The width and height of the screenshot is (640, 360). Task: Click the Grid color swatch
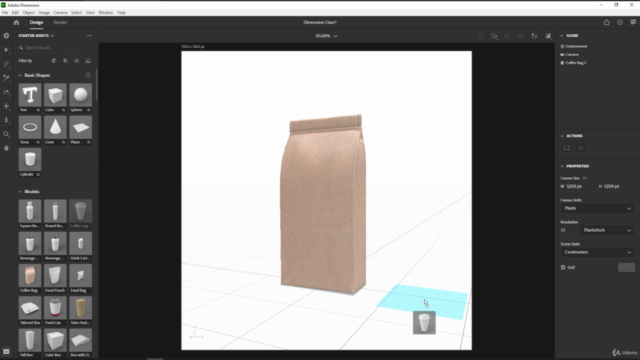[x=626, y=267]
